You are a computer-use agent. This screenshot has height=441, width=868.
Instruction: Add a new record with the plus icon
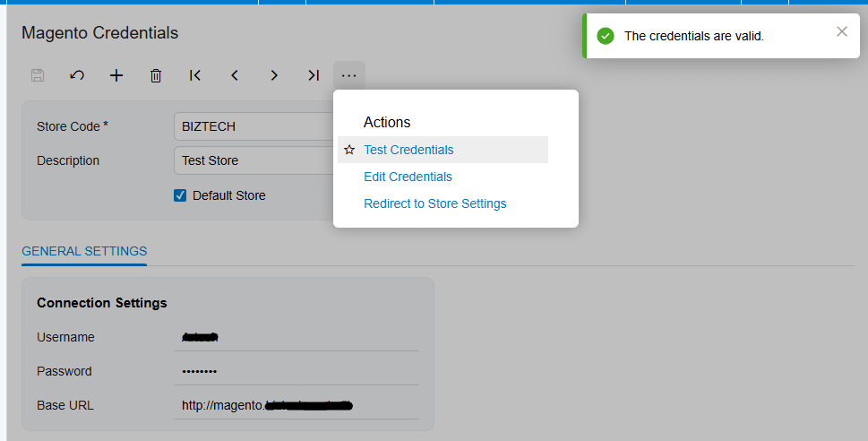(x=116, y=75)
